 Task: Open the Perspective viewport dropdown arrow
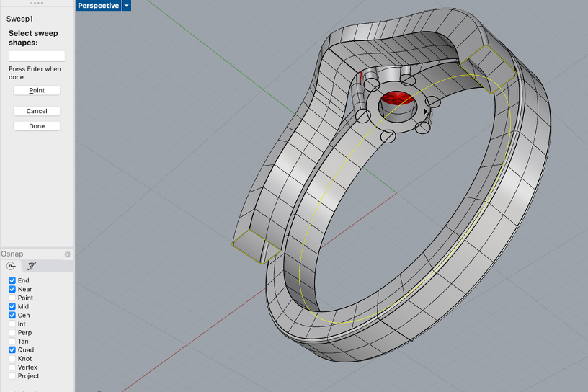click(126, 6)
